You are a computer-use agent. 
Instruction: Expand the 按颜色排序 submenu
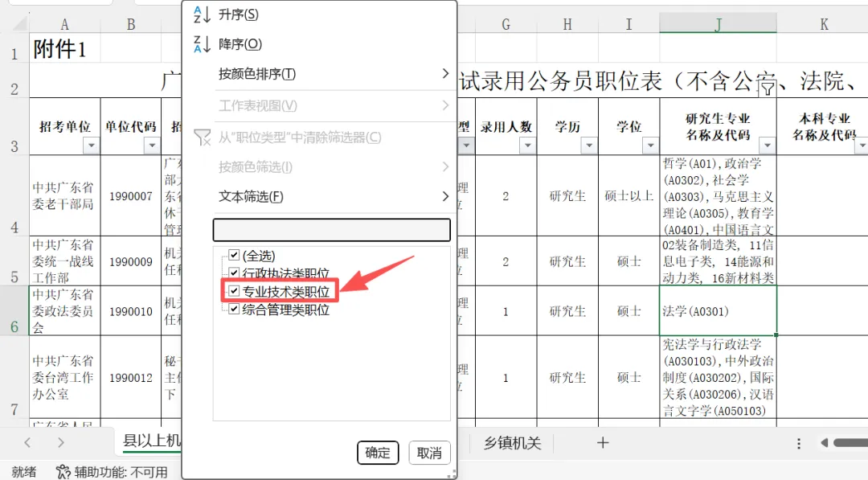(331, 74)
